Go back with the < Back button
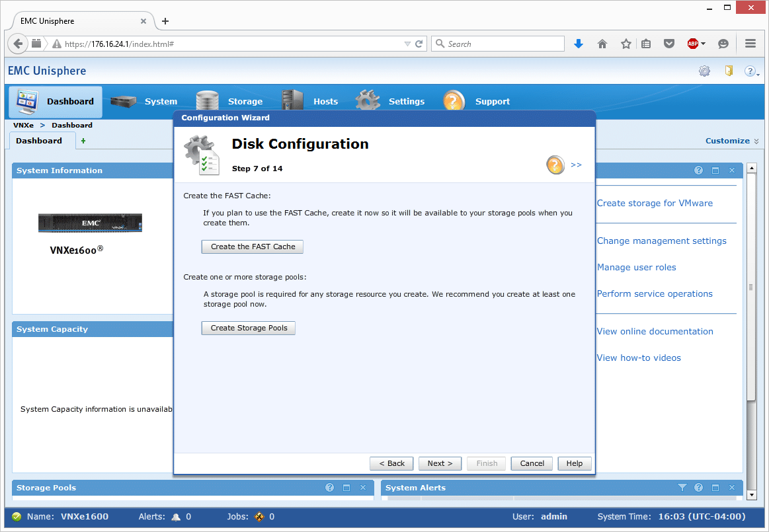This screenshot has width=769, height=532. coord(391,463)
